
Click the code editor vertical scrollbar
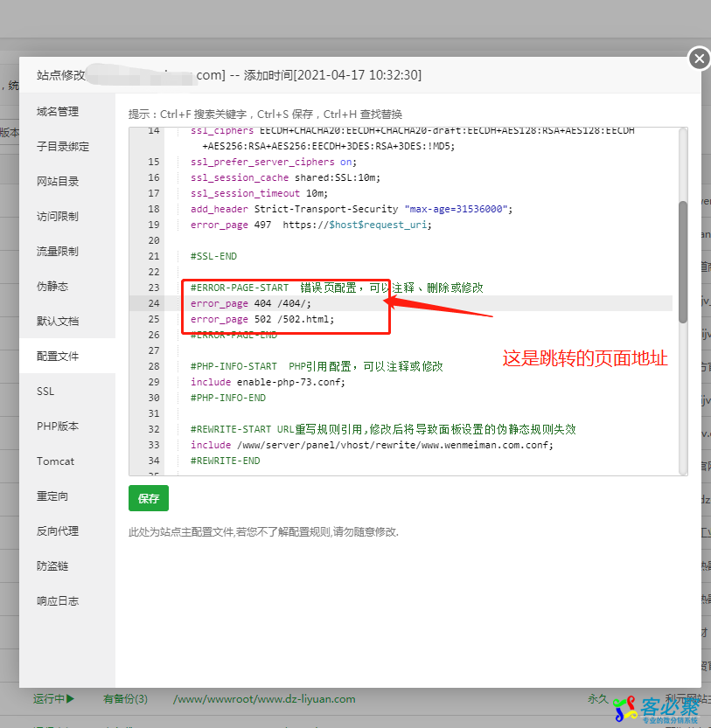pos(683,262)
